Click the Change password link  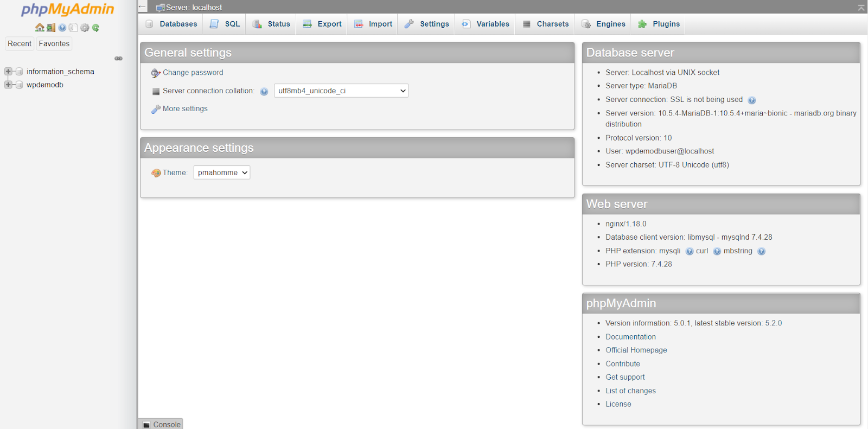[x=193, y=73]
